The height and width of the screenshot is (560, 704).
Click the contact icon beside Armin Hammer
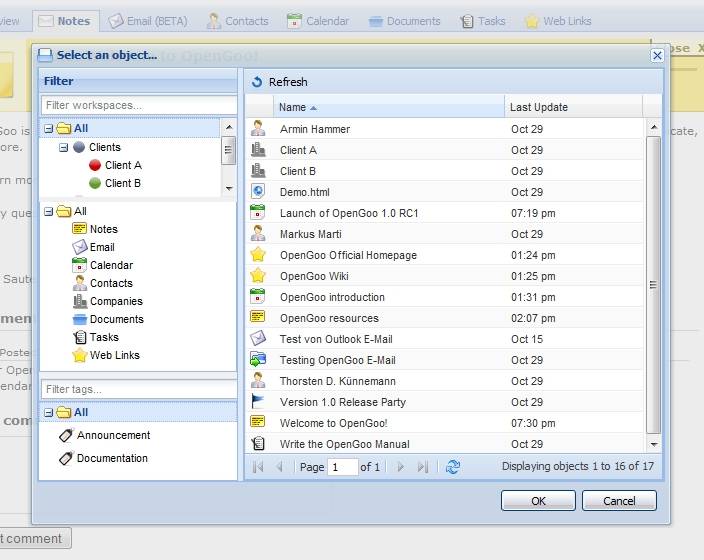[x=258, y=128]
